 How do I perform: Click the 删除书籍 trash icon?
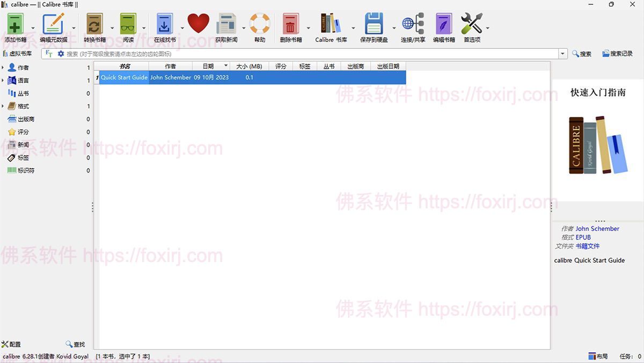pos(290,24)
